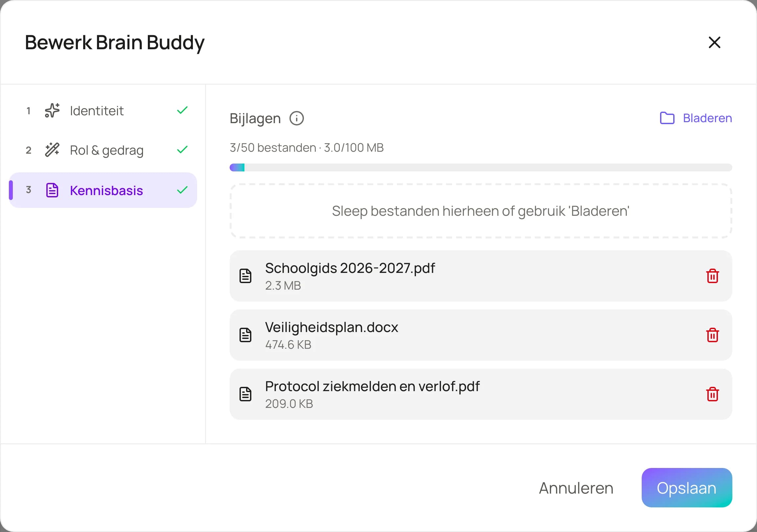Go to step 1 Identiteit

coord(103,111)
